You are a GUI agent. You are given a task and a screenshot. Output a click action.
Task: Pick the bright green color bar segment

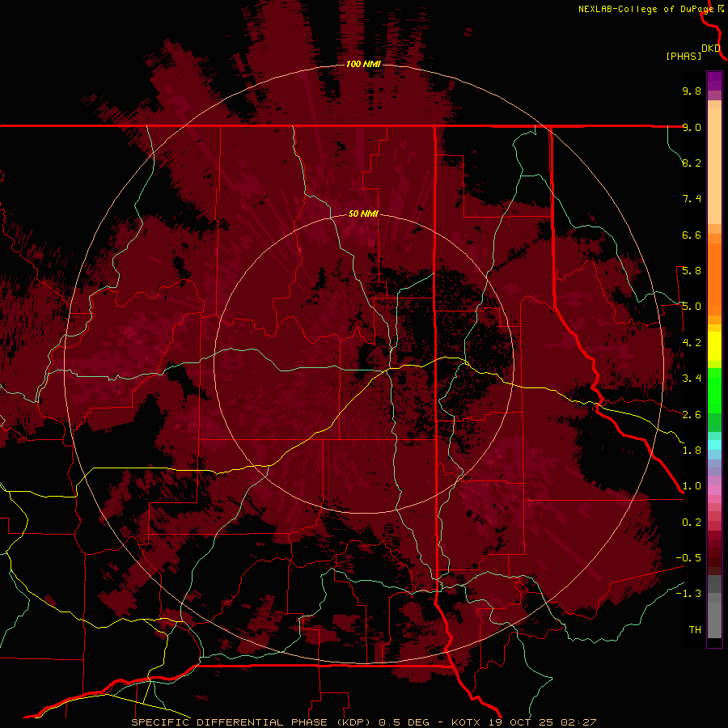714,391
